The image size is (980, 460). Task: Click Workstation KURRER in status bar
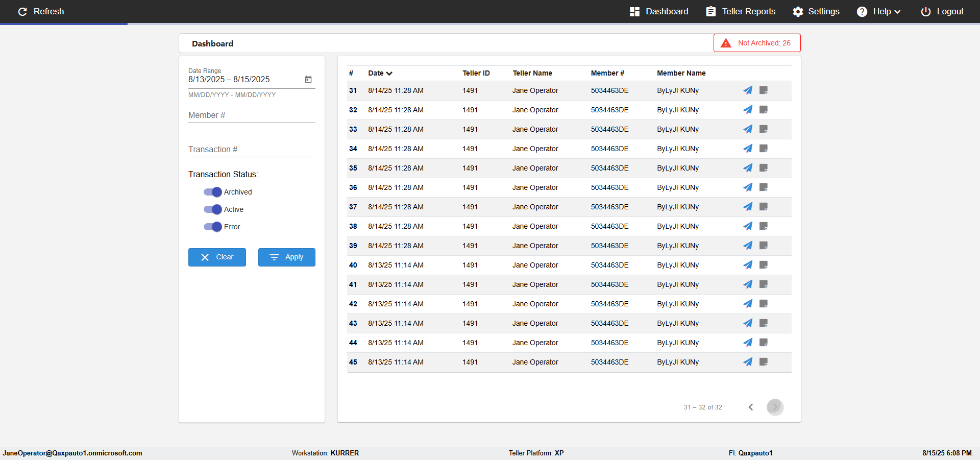(325, 453)
